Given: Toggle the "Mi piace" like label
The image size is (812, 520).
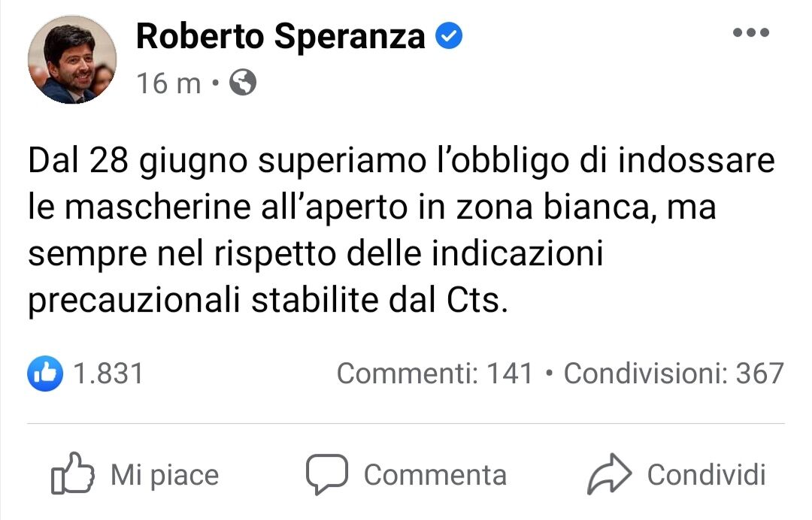Looking at the screenshot, I should tap(165, 475).
